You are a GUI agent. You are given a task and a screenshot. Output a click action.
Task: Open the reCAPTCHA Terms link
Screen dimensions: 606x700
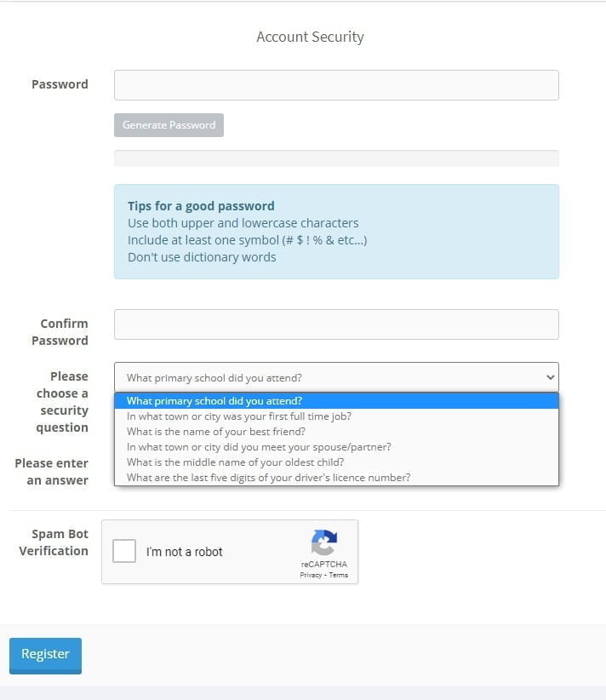[338, 575]
